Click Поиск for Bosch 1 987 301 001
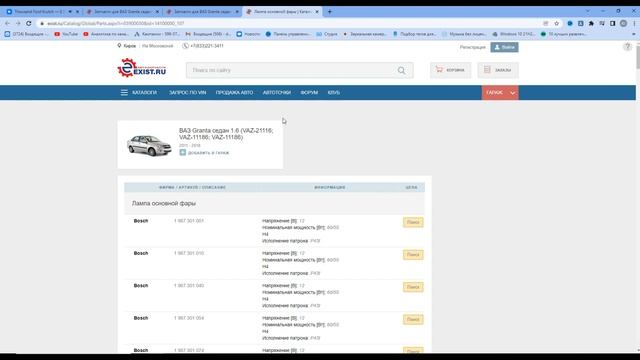 tap(413, 222)
